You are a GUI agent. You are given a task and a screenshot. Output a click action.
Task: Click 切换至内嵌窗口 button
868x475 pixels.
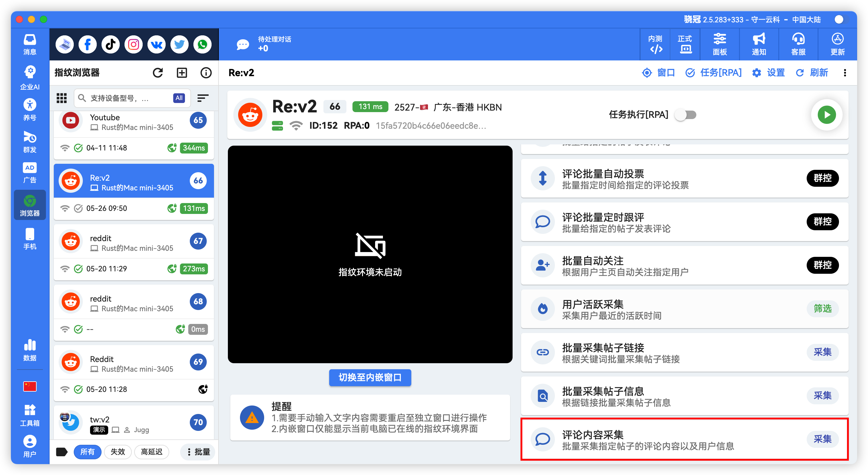click(370, 377)
